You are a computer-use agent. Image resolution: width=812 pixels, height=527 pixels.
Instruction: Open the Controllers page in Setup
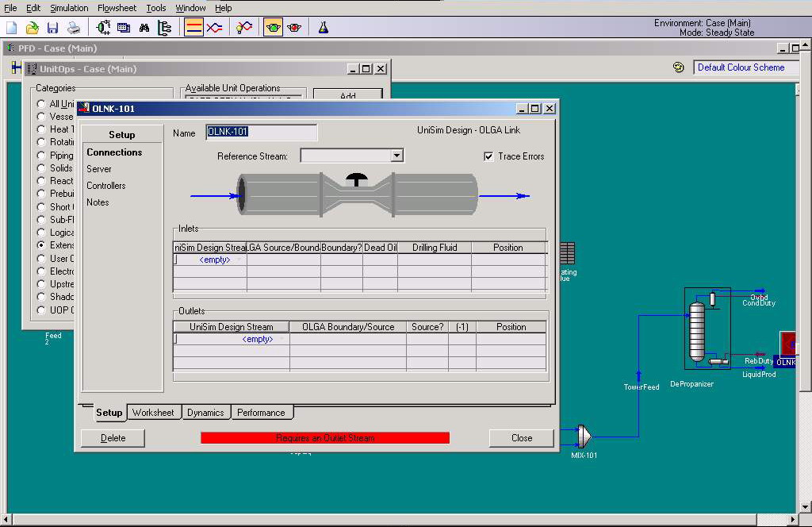(106, 186)
